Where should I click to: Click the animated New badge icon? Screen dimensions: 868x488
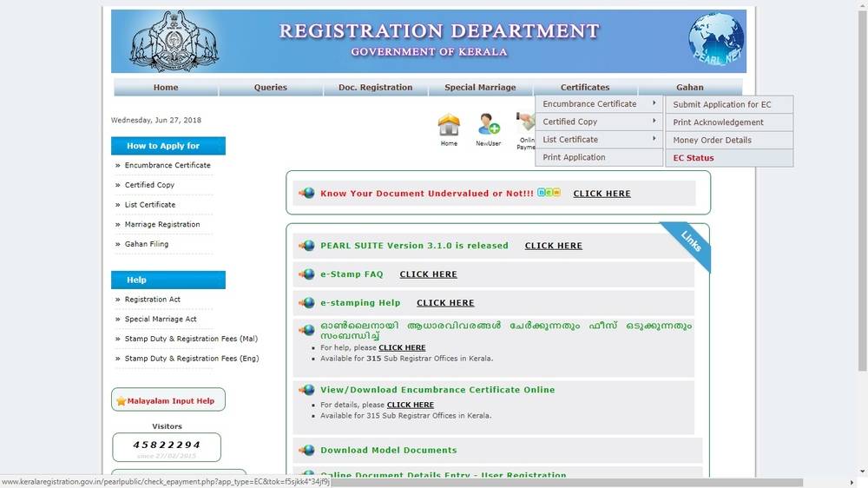click(549, 192)
